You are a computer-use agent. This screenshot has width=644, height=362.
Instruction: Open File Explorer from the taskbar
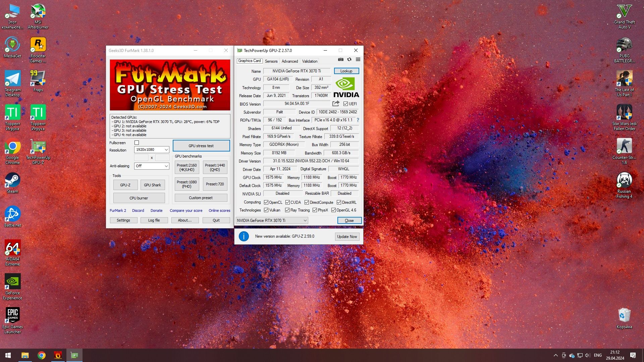[x=25, y=355]
